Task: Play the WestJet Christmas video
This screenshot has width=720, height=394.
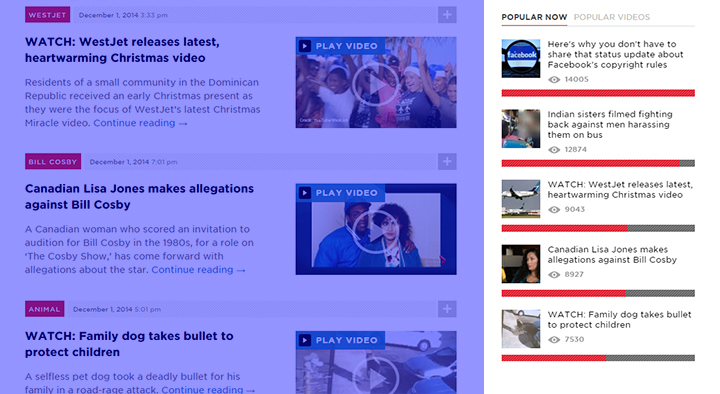Action: pos(376,84)
